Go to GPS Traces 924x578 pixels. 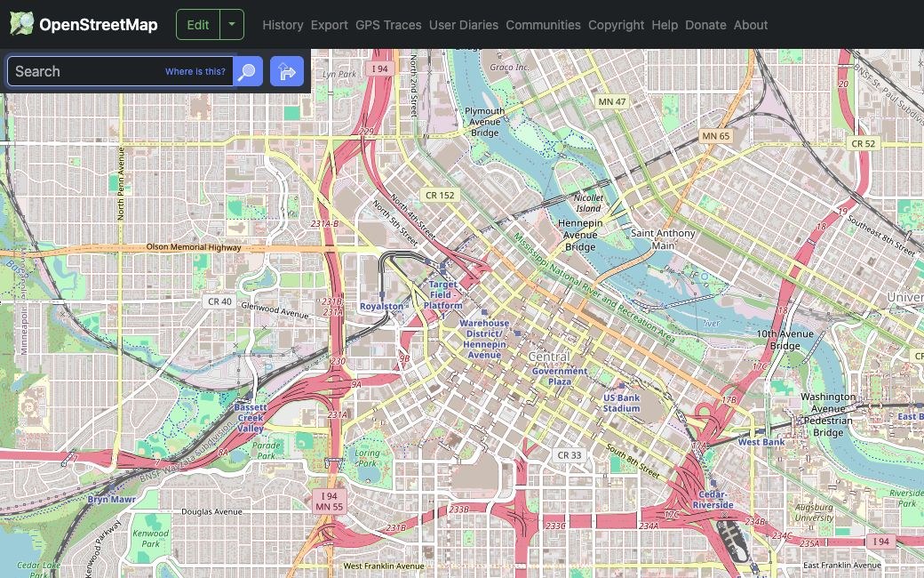(388, 25)
